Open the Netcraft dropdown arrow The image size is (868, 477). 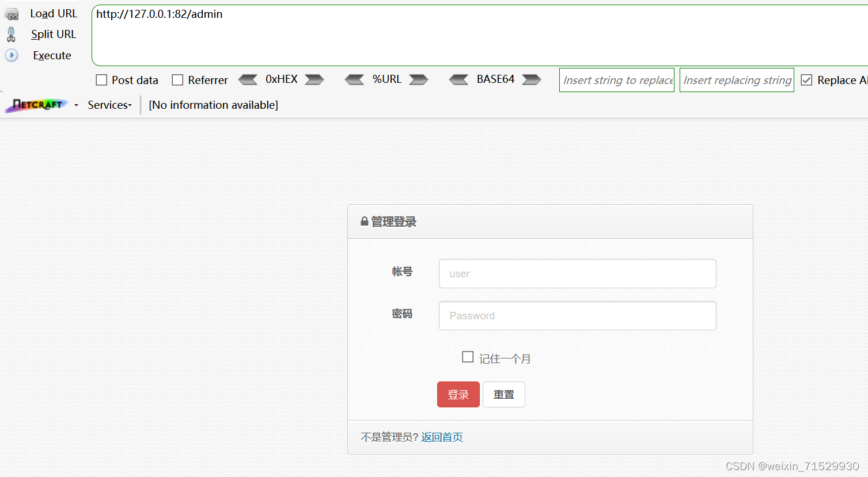click(76, 105)
